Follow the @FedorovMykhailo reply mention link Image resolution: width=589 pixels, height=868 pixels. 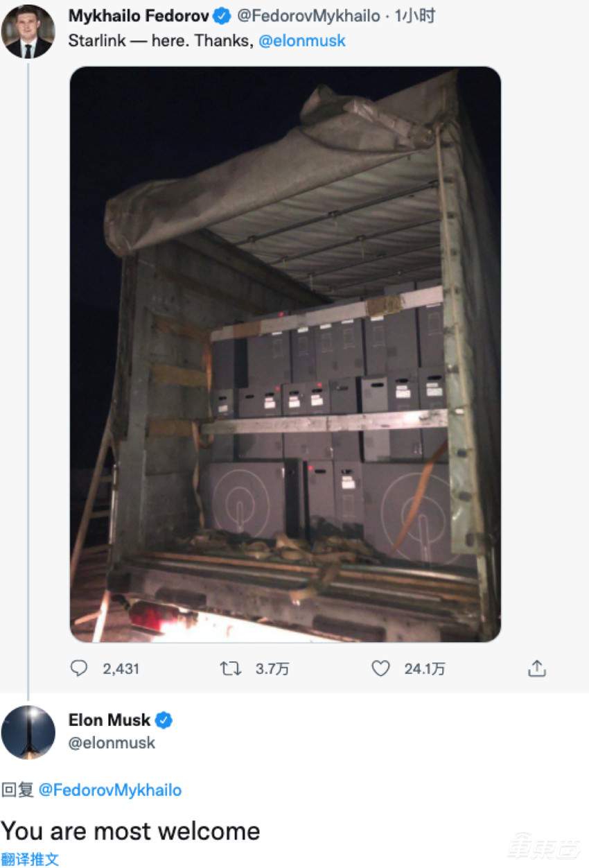tap(110, 790)
